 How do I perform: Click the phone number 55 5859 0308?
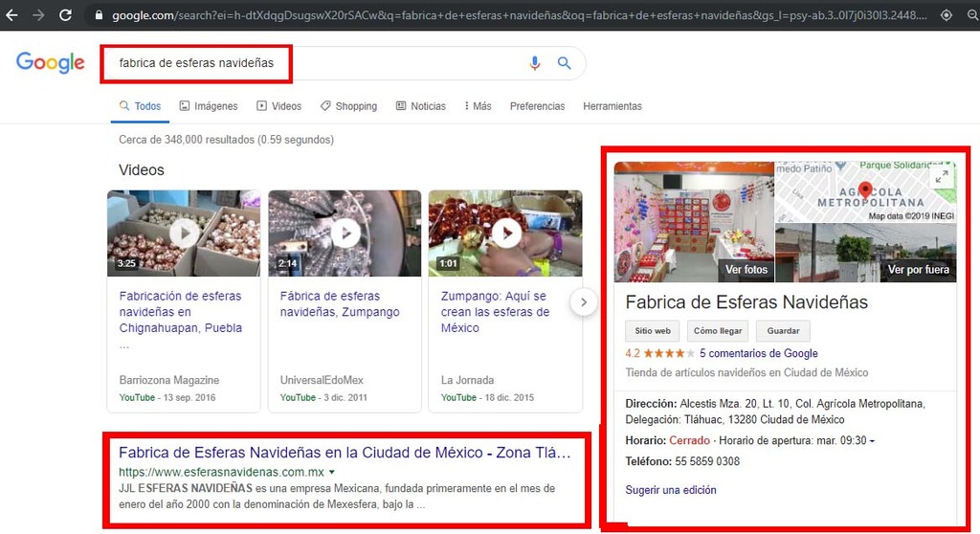click(x=707, y=461)
